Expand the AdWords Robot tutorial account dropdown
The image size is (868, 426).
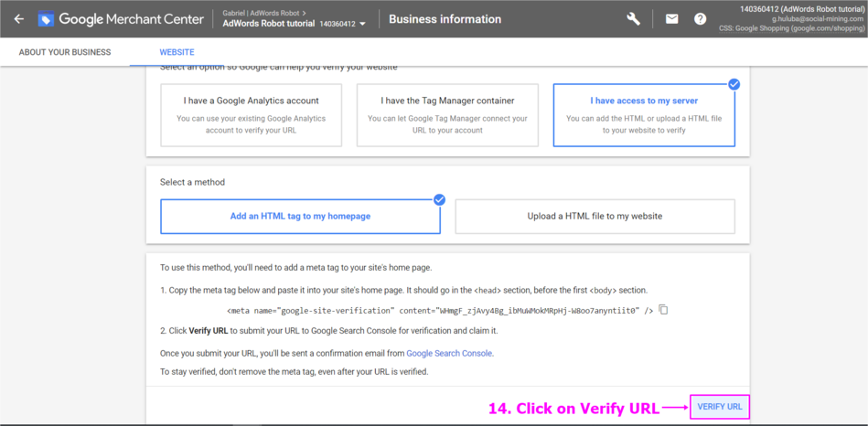point(363,25)
